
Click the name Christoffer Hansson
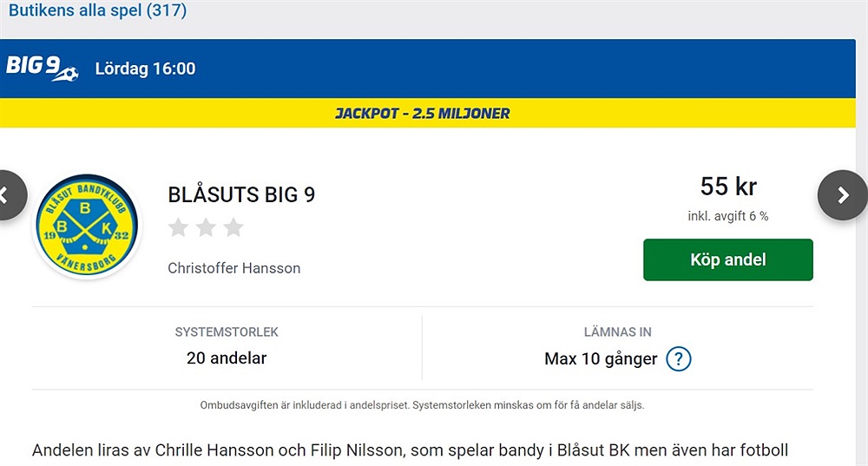pyautogui.click(x=234, y=268)
